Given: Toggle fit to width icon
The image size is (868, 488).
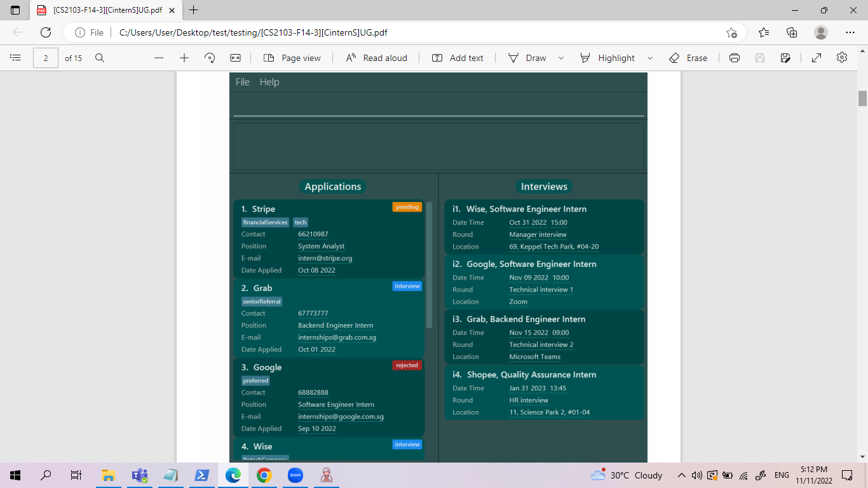Looking at the screenshot, I should tap(236, 58).
